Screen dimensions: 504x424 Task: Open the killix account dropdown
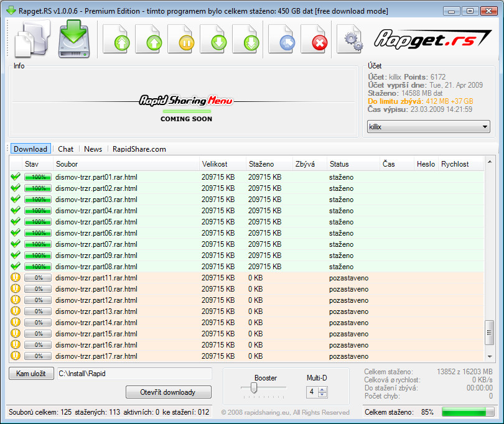click(429, 127)
